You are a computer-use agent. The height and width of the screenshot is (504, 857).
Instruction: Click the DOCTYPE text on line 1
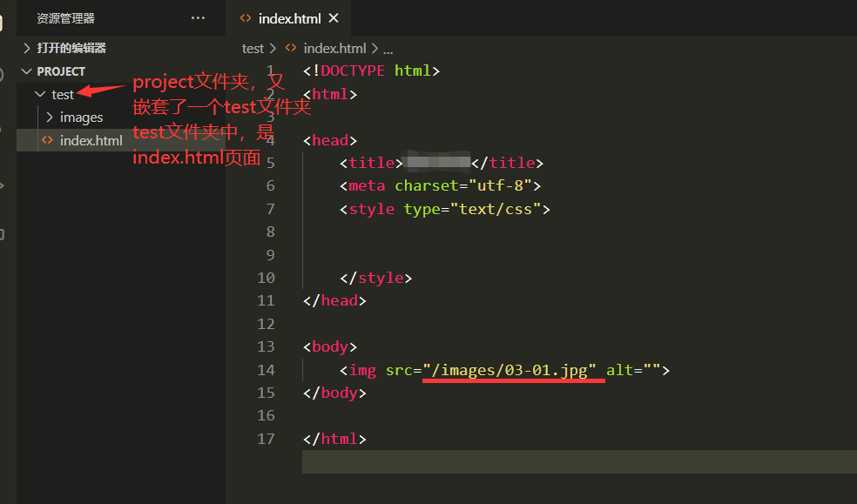[x=353, y=71]
